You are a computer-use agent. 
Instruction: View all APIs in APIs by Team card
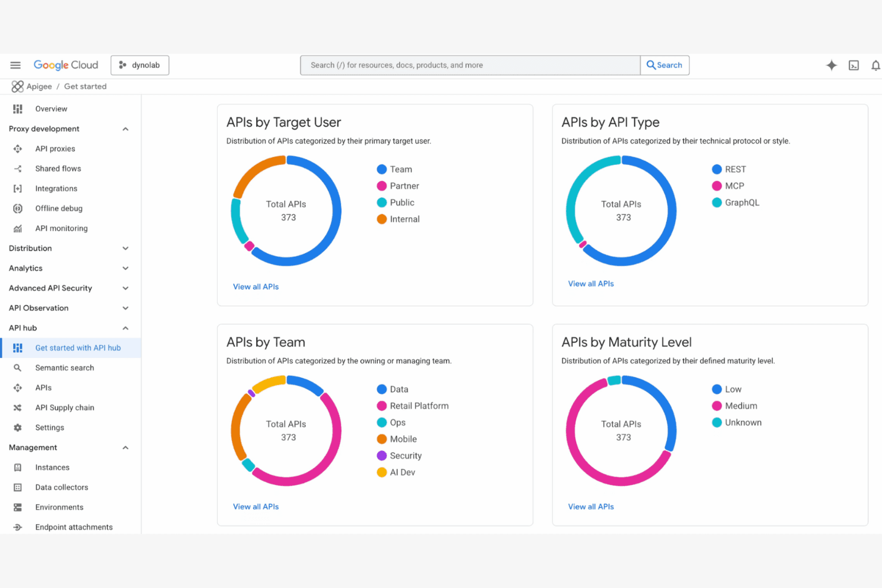point(256,506)
